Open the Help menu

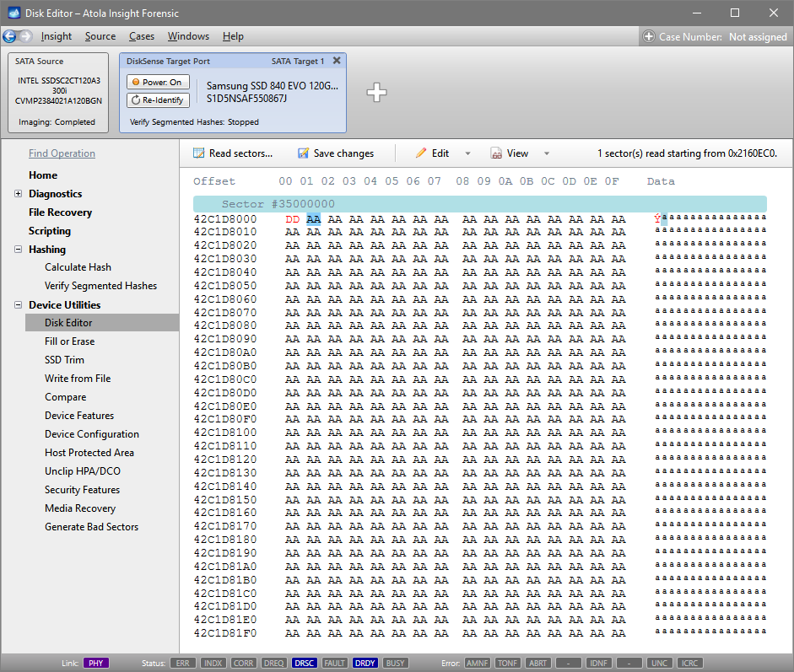[233, 36]
